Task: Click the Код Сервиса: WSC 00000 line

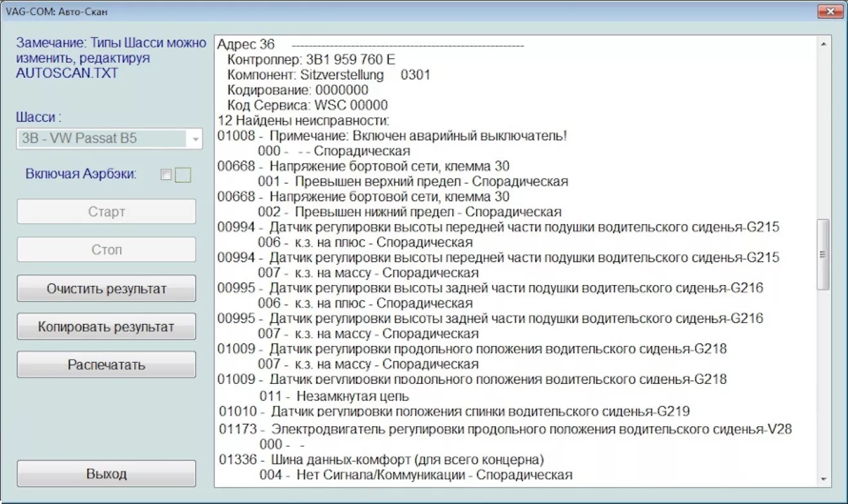Action: (308, 105)
